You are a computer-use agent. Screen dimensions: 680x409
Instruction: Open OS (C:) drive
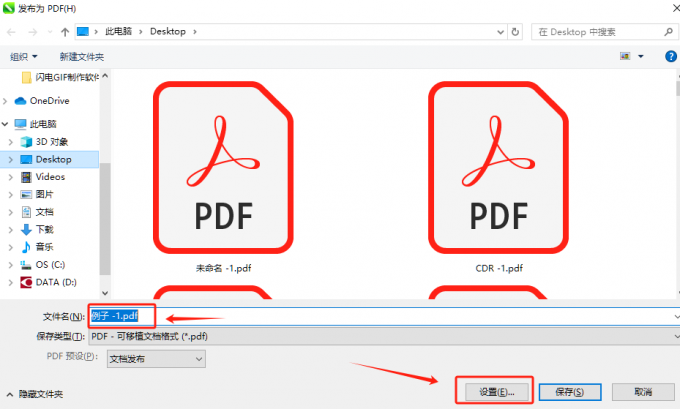point(42,265)
